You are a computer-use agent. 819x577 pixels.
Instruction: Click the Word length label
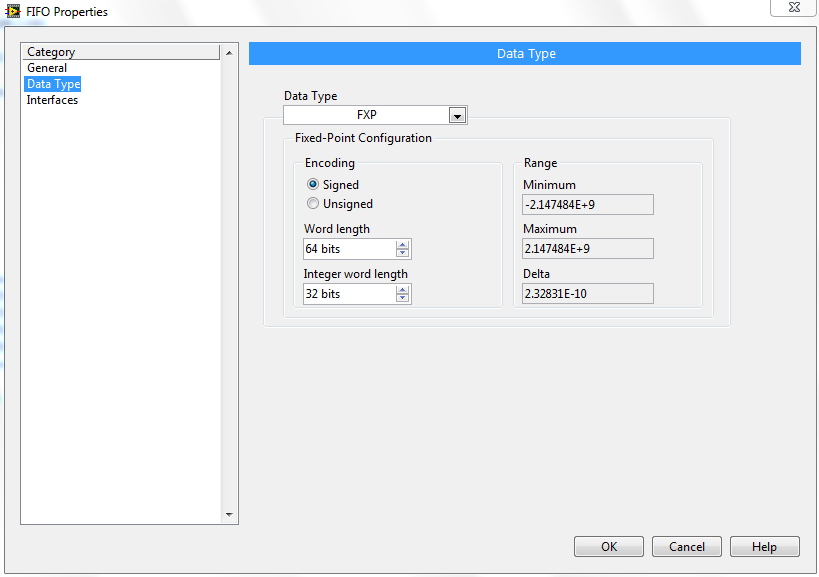(x=337, y=229)
